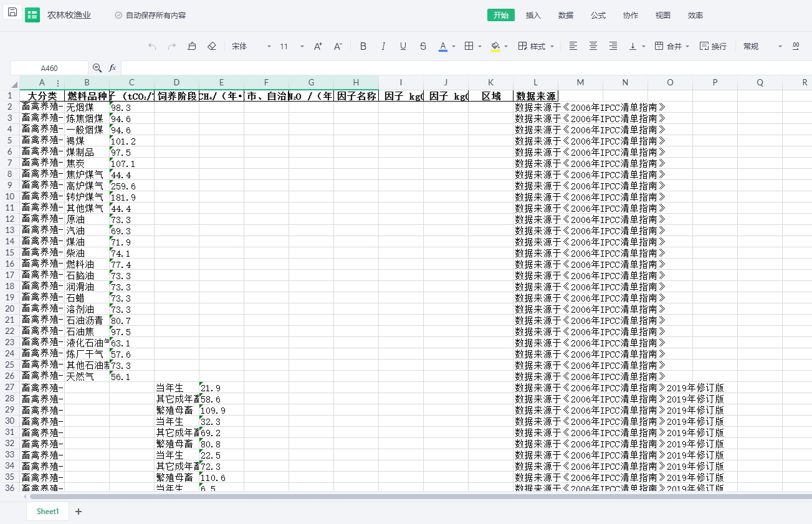Add a new sheet with plus icon

79,512
